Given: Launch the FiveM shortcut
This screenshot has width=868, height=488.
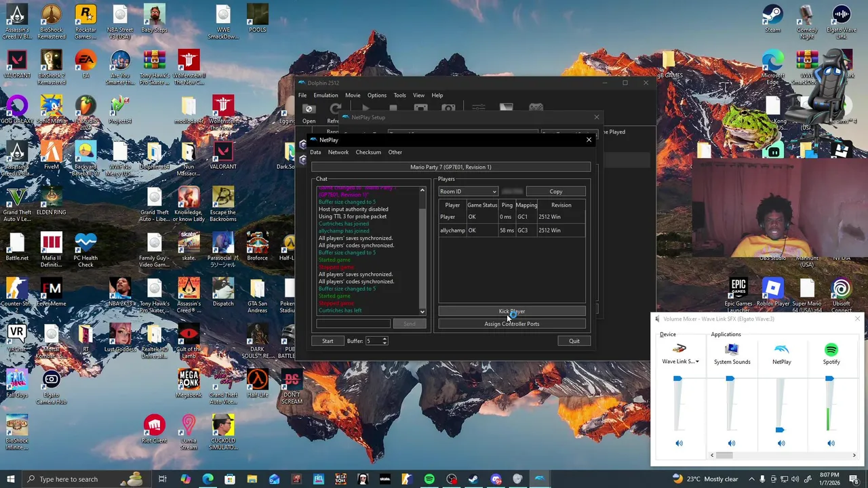Looking at the screenshot, I should pyautogui.click(x=51, y=155).
